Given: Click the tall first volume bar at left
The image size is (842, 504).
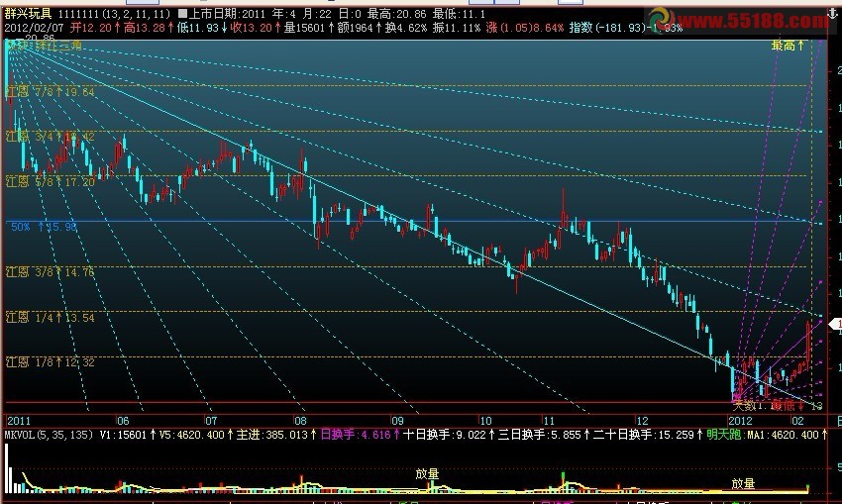Looking at the screenshot, I should [x=7, y=468].
